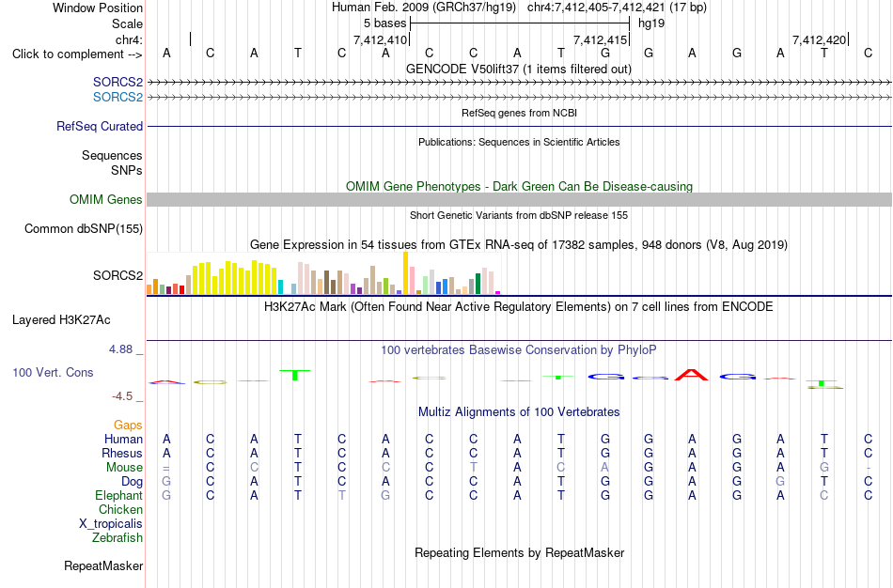Image resolution: width=893 pixels, height=588 pixels.
Task: Click 'Click to complement -->' label
Action: tap(77, 54)
